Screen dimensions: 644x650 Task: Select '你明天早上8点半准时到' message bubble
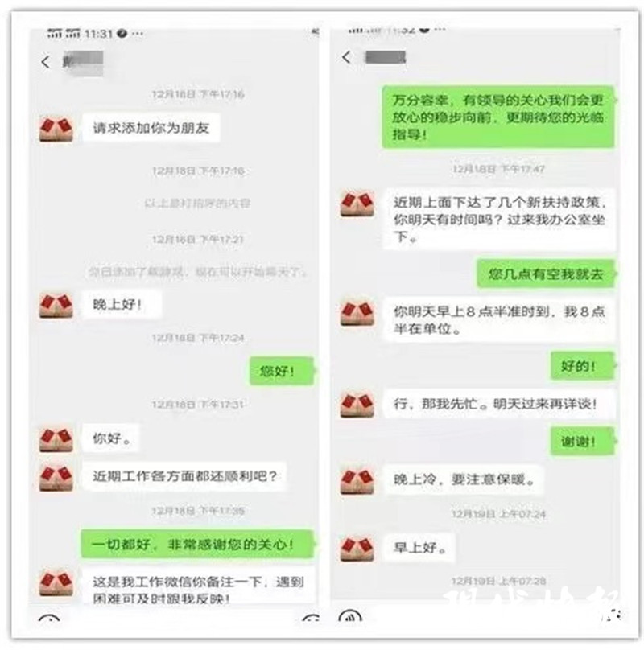click(499, 319)
